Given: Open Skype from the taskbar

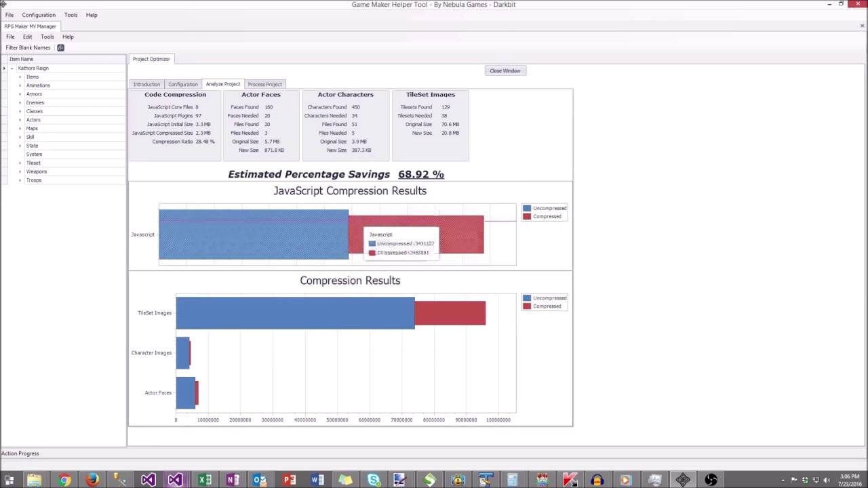Looking at the screenshot, I should tap(374, 480).
